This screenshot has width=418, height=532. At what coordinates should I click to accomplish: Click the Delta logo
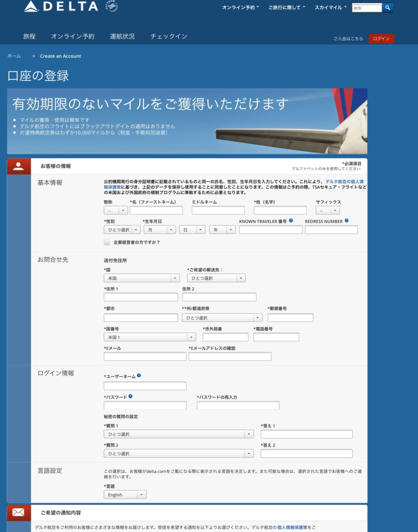tap(61, 6)
